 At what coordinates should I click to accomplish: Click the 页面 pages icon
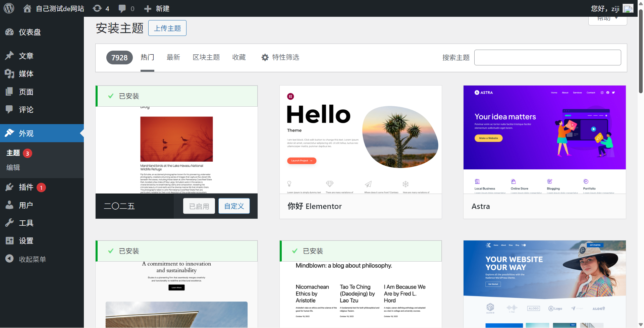coord(9,92)
